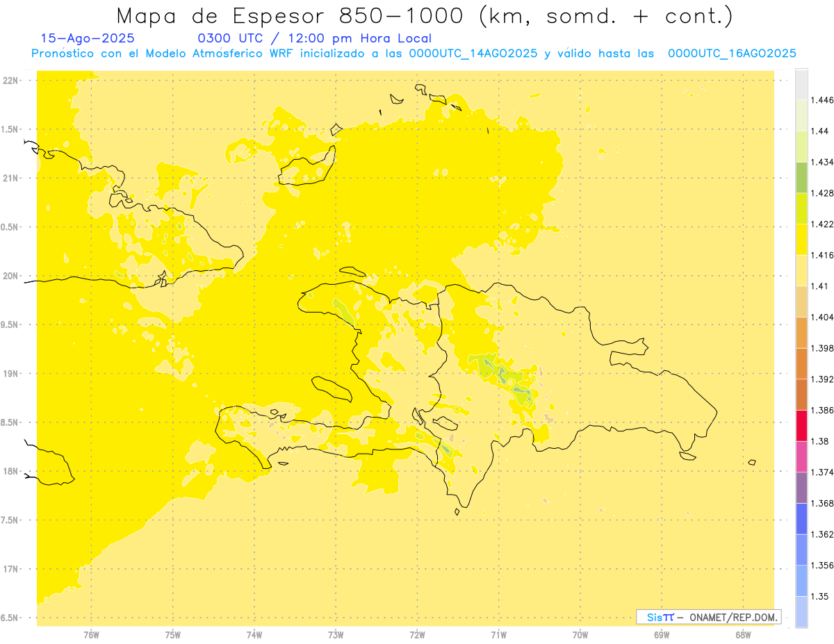This screenshot has height=644, width=834.
Task: Select the date label '15-Ago-2025'
Action: pyautogui.click(x=88, y=38)
